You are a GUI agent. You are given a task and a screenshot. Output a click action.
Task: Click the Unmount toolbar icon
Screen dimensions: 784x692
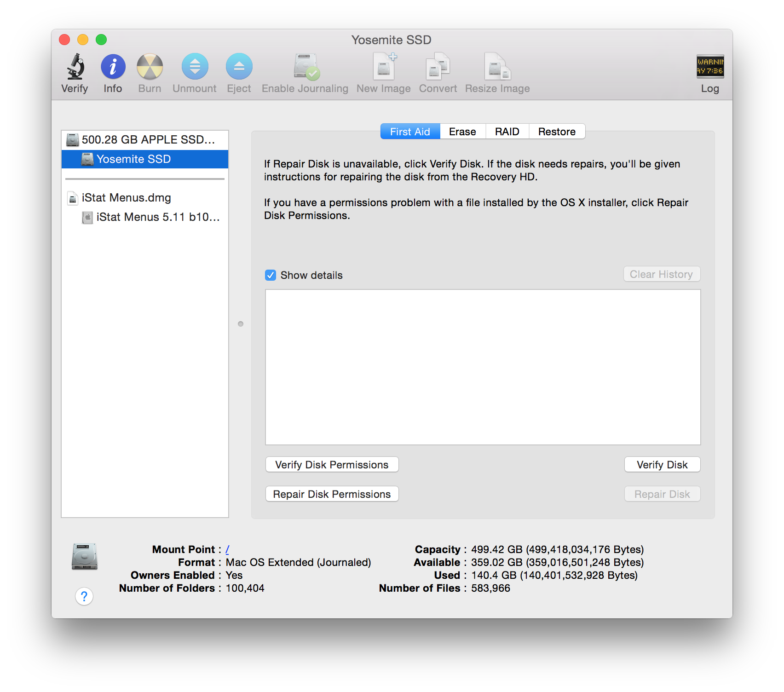pos(195,67)
